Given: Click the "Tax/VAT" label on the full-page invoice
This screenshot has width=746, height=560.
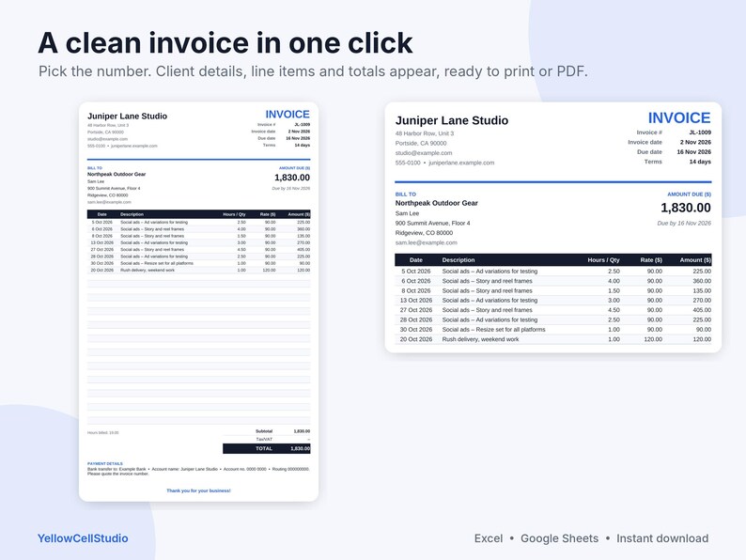Looking at the screenshot, I should click(264, 439).
